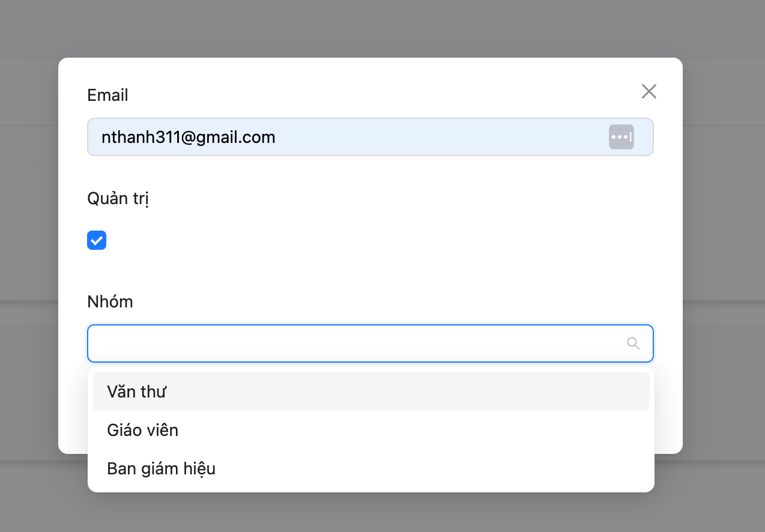This screenshot has height=532, width=765.
Task: Click the Quản trị label text
Action: (118, 199)
